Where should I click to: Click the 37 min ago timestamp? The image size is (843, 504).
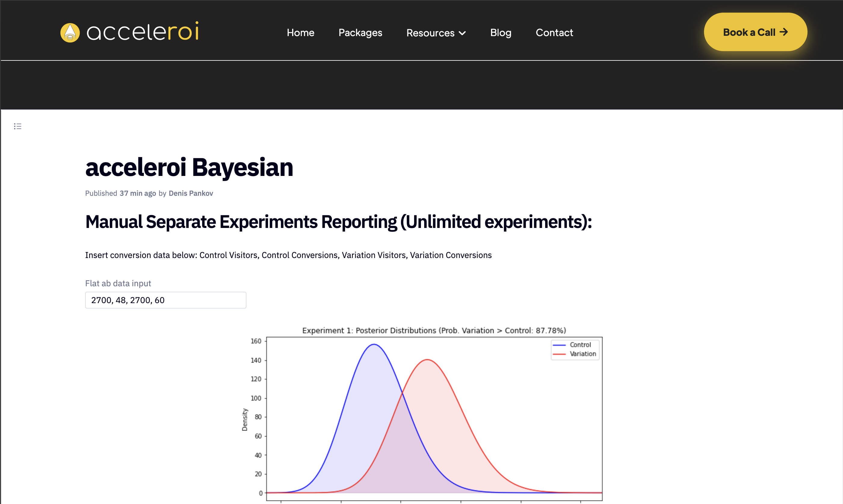(137, 193)
